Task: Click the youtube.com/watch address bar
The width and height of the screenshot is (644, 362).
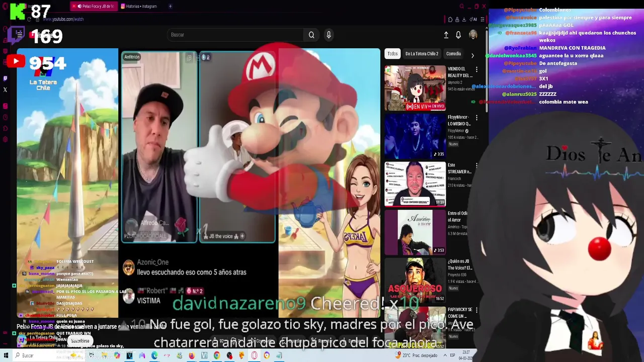Action: [63, 19]
